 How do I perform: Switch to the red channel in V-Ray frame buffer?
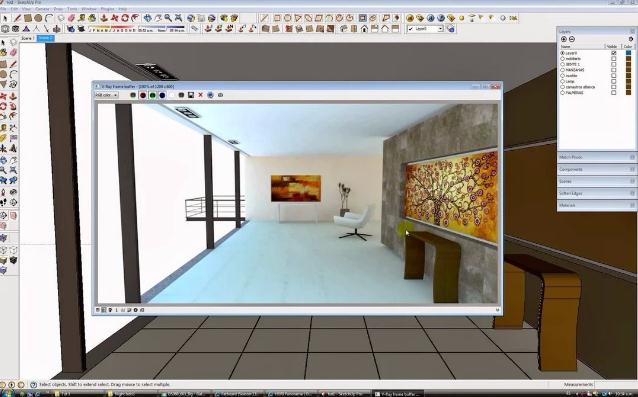pos(143,95)
